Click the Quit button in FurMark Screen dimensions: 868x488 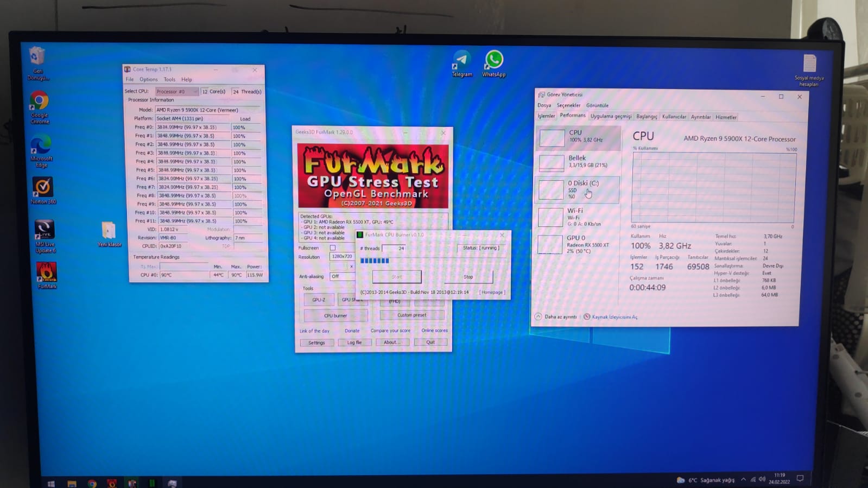[430, 342]
